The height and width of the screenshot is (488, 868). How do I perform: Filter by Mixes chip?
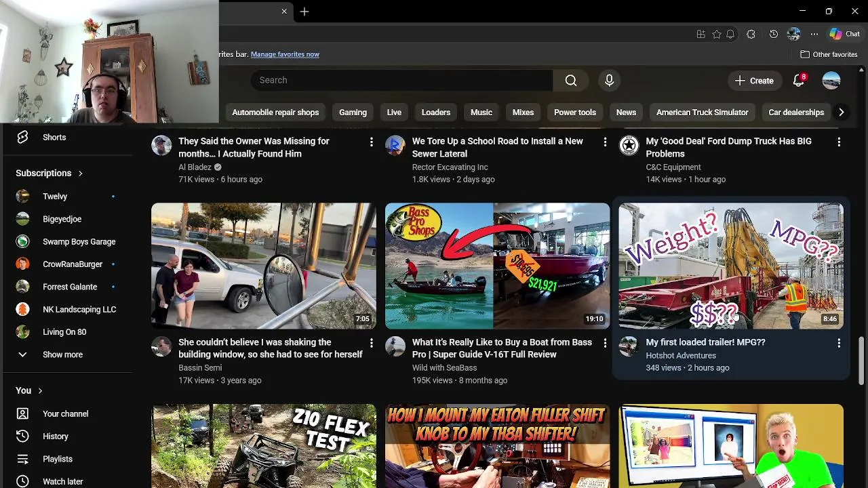pos(523,113)
